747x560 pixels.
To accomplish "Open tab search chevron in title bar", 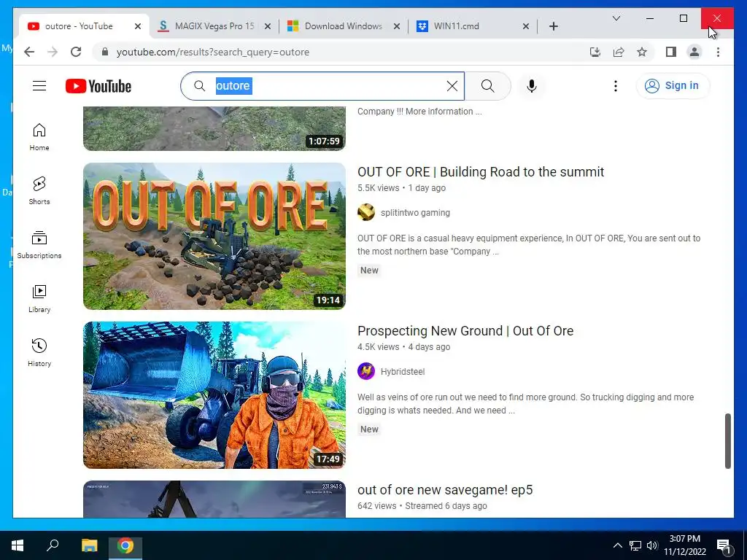I will 616,18.
